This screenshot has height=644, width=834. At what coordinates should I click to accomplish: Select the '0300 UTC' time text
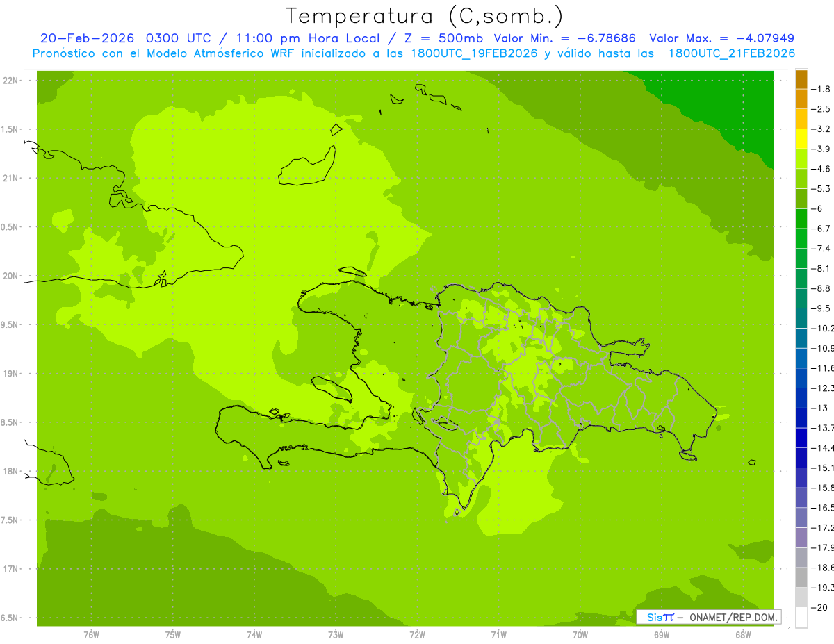pos(179,38)
